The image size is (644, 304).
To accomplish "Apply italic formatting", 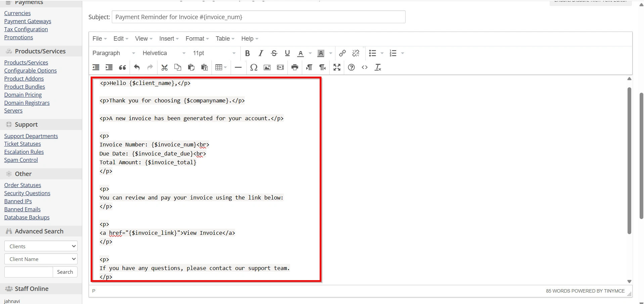I will 261,53.
